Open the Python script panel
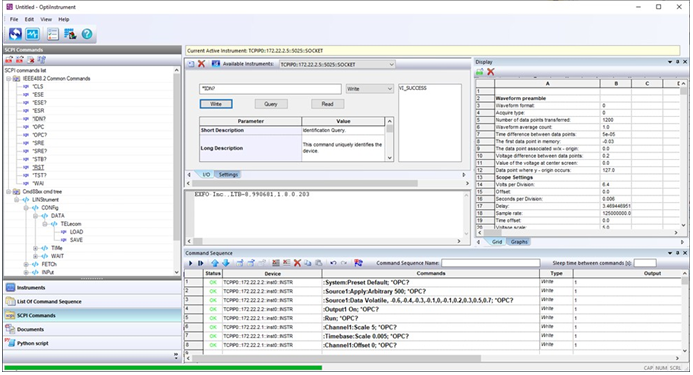693x375 pixels. [x=33, y=343]
